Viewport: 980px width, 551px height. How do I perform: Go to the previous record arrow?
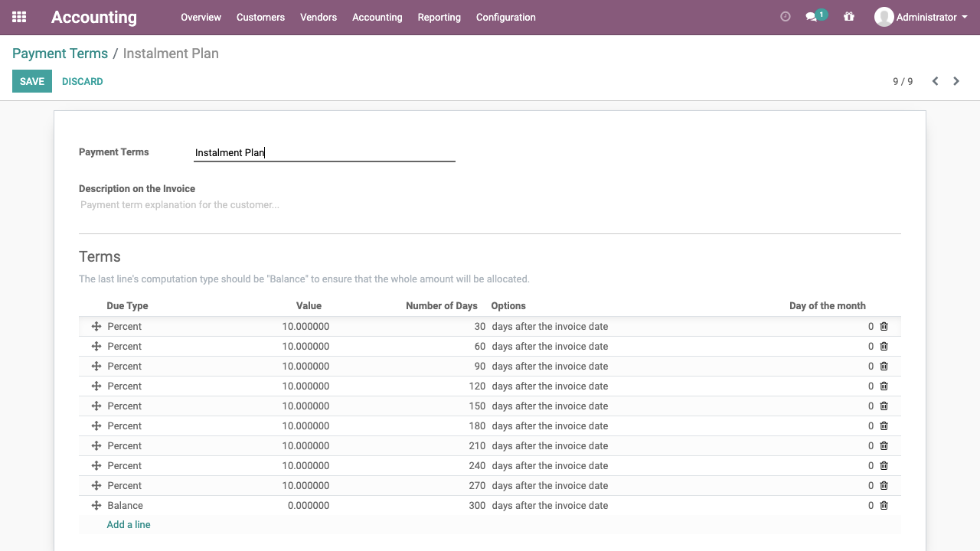click(935, 81)
